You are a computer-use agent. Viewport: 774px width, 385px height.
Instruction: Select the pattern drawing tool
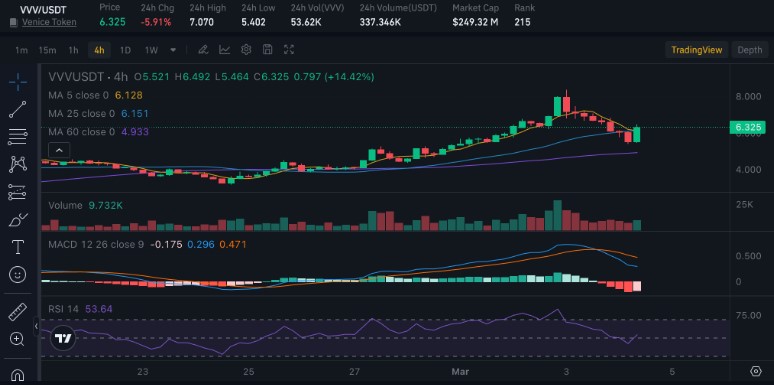[x=18, y=164]
